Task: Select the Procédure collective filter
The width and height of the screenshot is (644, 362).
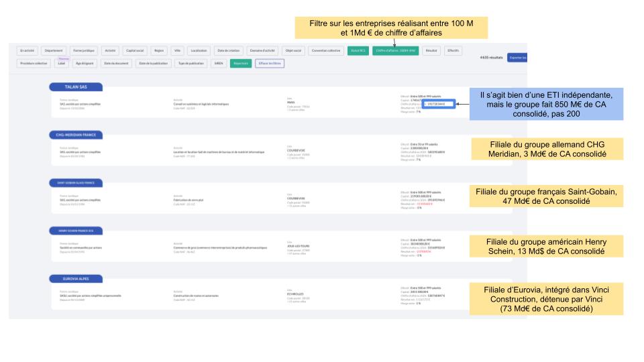Action: pyautogui.click(x=34, y=64)
